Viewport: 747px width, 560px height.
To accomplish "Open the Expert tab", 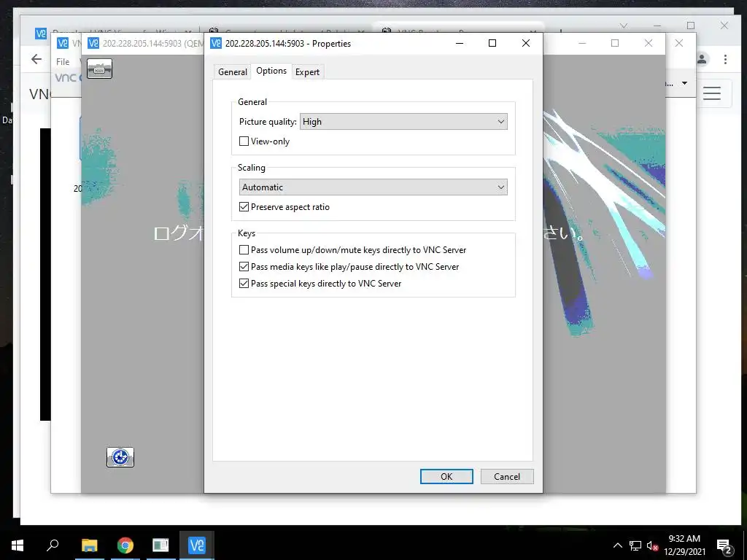I will (307, 72).
